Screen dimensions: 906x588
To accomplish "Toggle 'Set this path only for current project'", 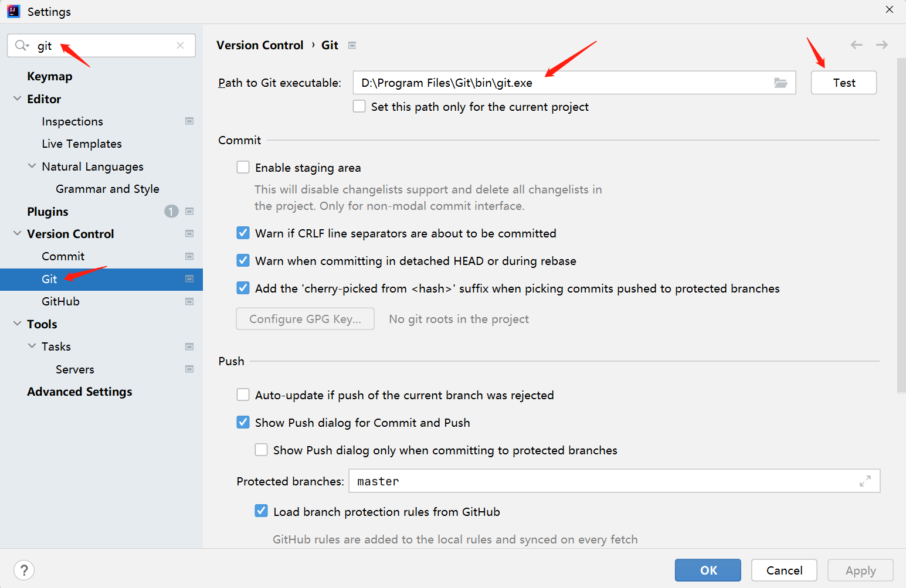I will [359, 106].
